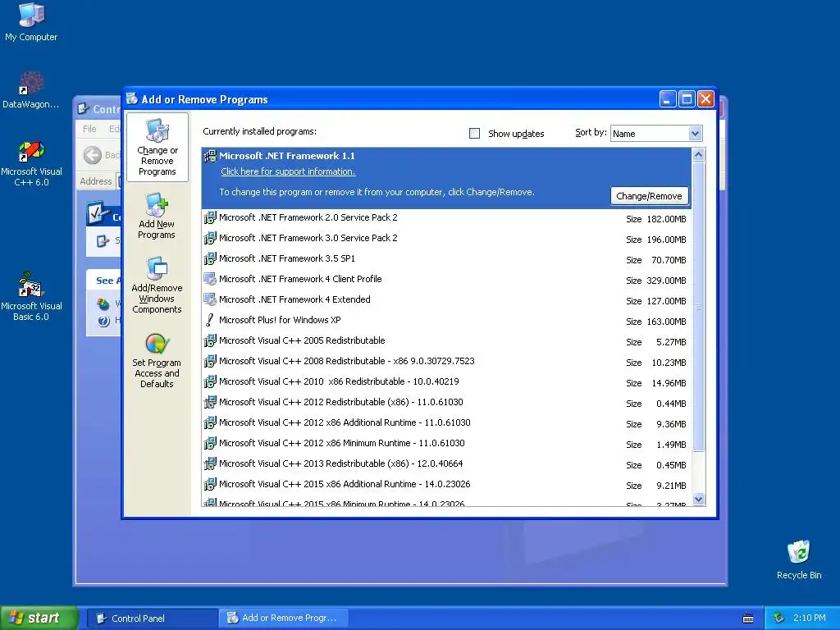Select Microsoft Visual C++ 6.0 desktop icon

(31, 151)
